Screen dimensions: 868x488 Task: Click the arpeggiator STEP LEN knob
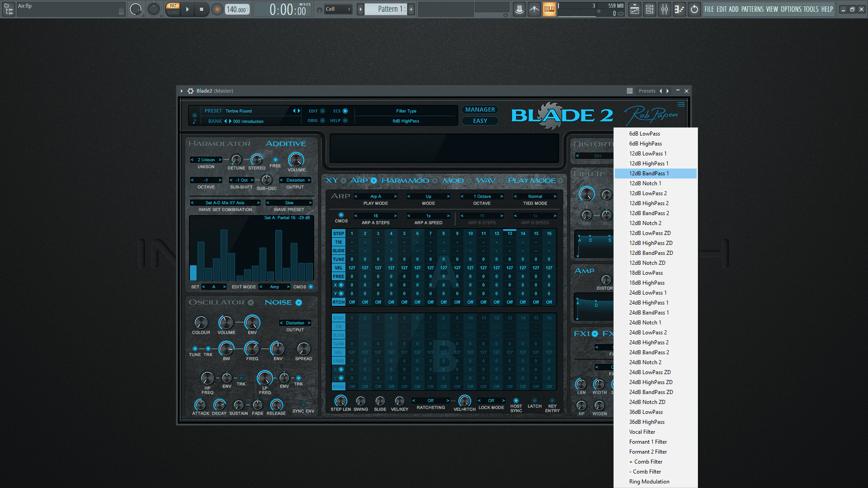340,401
